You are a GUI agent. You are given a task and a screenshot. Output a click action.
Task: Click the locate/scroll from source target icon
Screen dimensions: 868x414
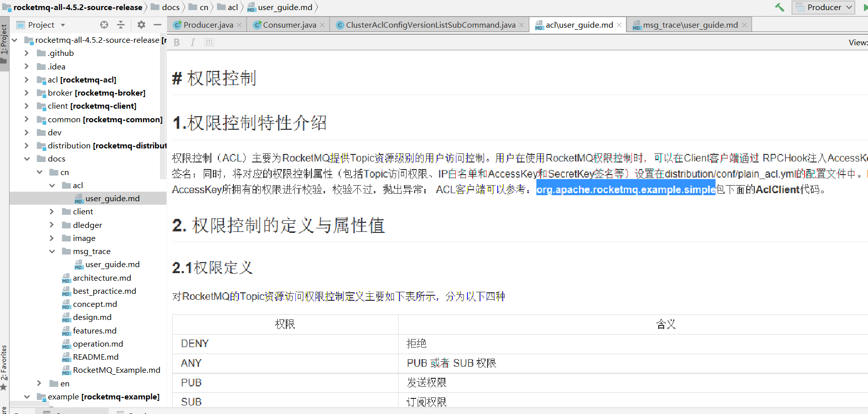(104, 25)
